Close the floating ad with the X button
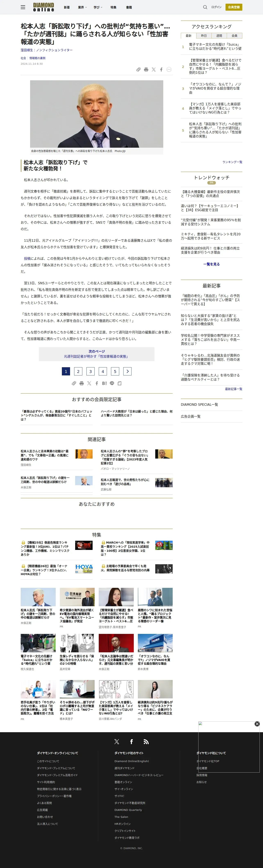263x868 pixels. point(257,724)
